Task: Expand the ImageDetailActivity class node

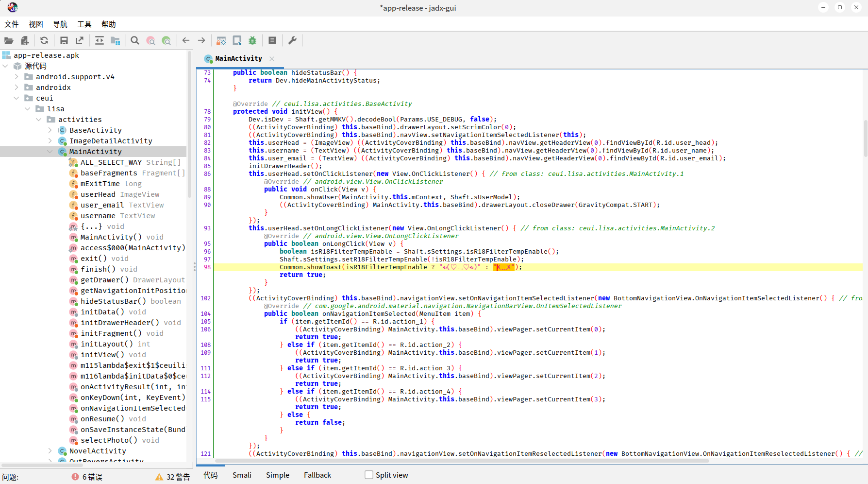Action: coord(50,141)
